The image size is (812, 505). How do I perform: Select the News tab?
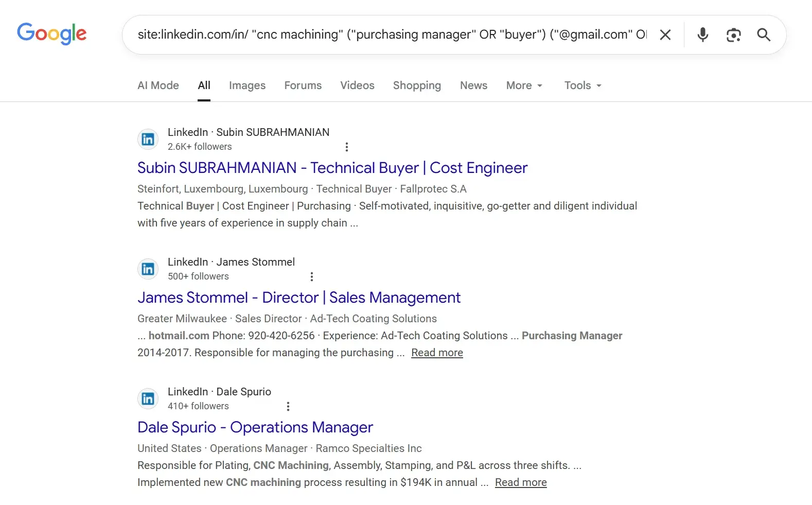pyautogui.click(x=473, y=85)
